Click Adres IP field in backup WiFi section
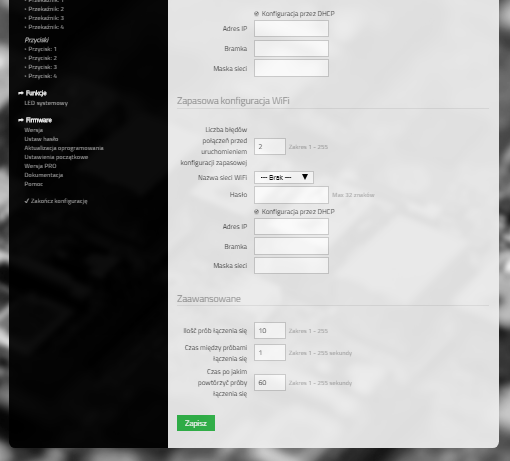This screenshot has height=461, width=510. click(291, 227)
